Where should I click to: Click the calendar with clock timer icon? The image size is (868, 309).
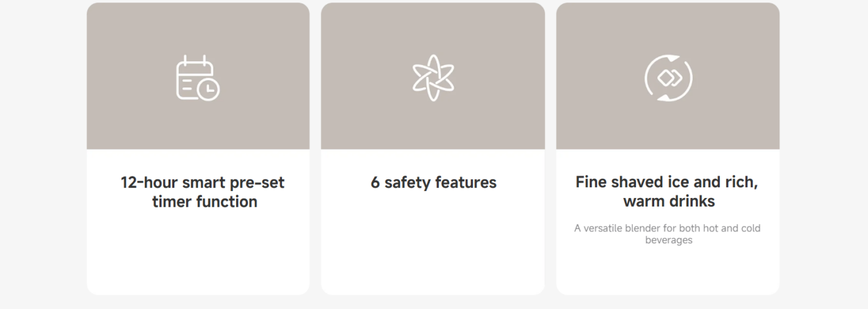coord(197,78)
